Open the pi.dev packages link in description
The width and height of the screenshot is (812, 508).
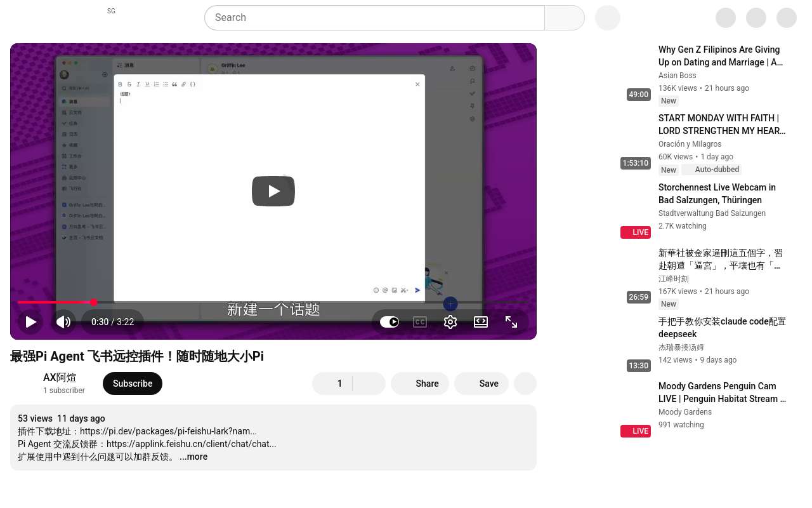tap(168, 431)
